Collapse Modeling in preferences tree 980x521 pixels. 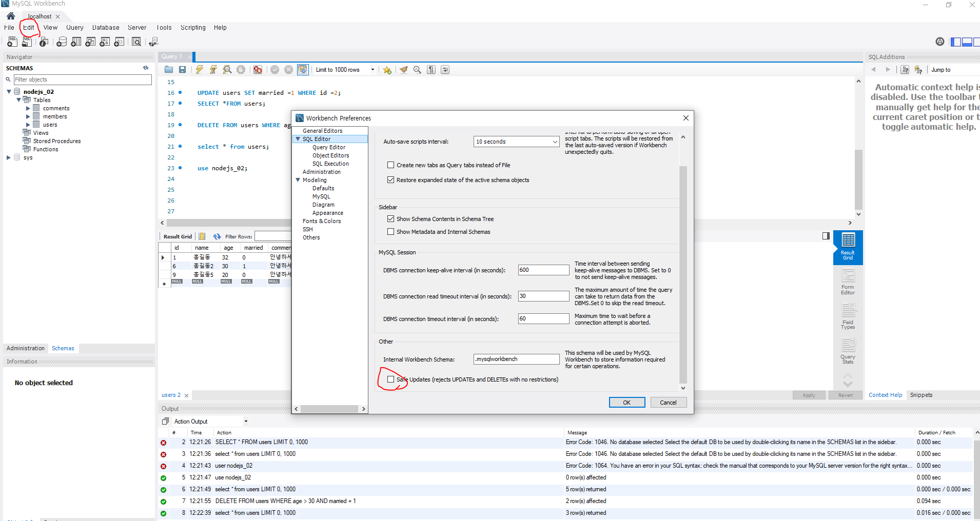tap(298, 180)
